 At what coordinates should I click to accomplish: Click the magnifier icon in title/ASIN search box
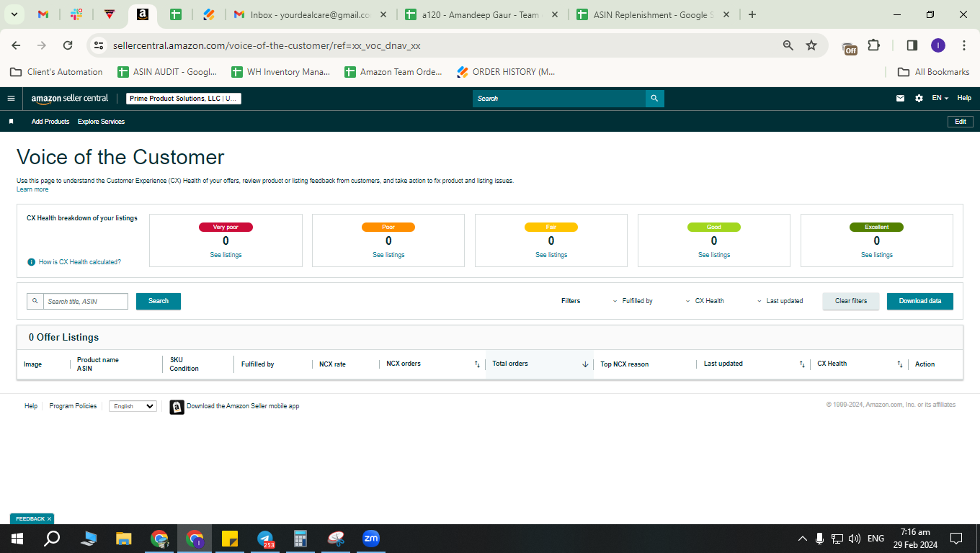(35, 301)
